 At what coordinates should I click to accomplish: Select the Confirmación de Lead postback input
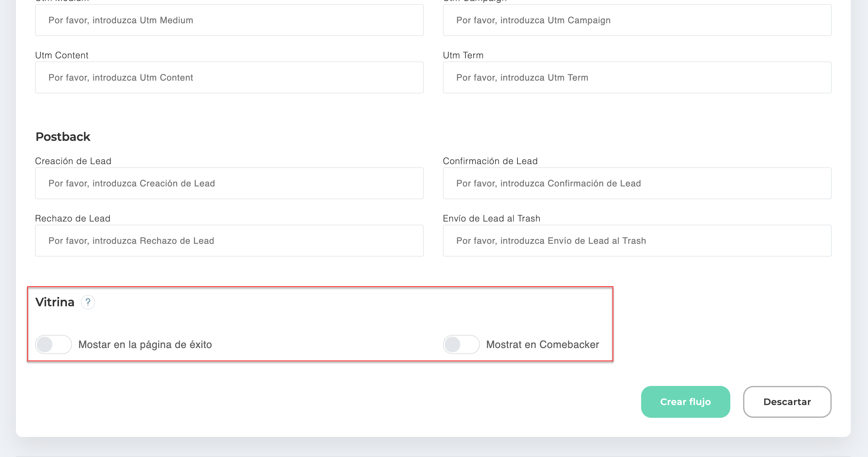637,183
